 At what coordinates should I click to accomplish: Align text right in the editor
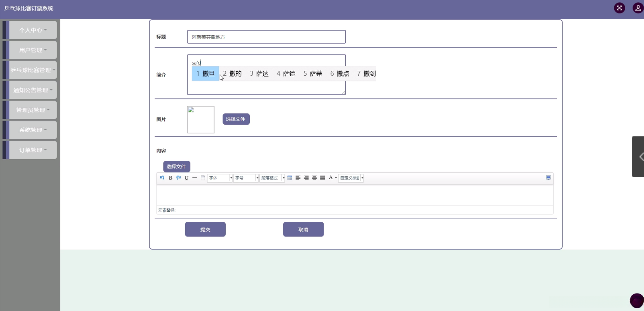point(306,178)
